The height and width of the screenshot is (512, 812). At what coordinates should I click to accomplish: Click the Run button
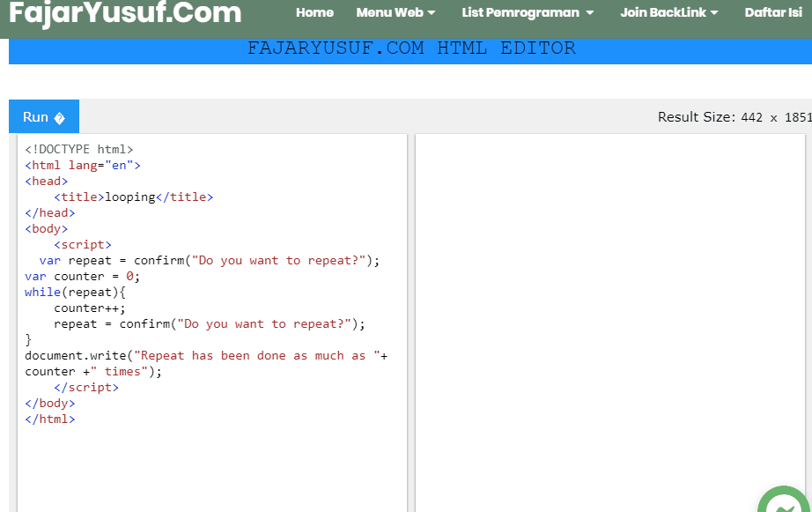click(x=44, y=116)
